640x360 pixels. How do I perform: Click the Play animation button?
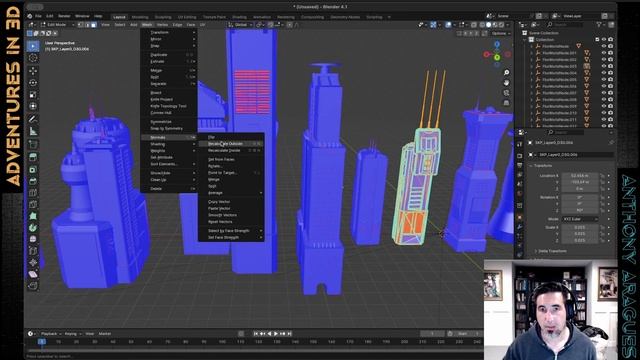(276, 334)
